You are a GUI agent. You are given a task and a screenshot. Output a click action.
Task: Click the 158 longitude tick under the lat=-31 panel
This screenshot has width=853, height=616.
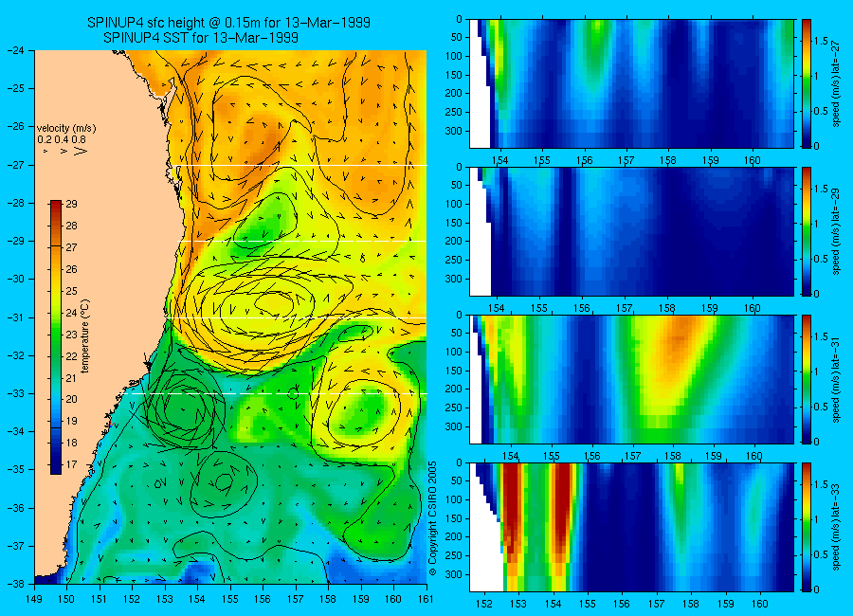point(673,456)
